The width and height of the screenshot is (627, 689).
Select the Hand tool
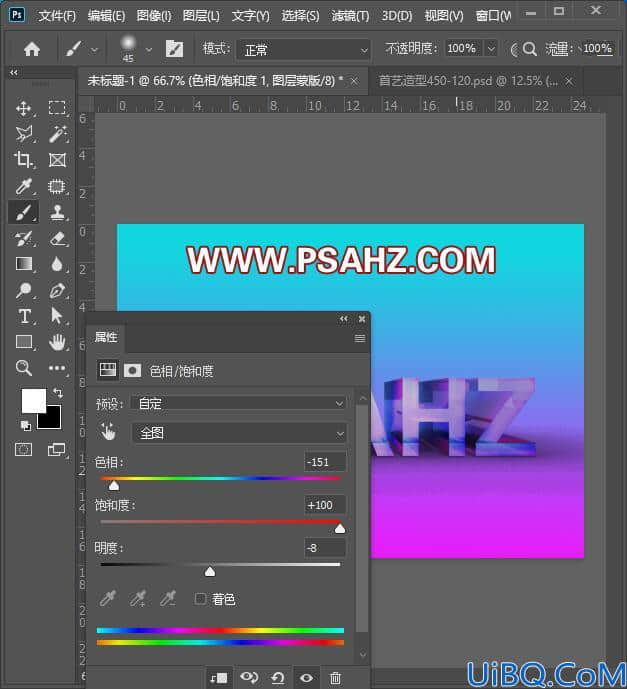(x=57, y=342)
